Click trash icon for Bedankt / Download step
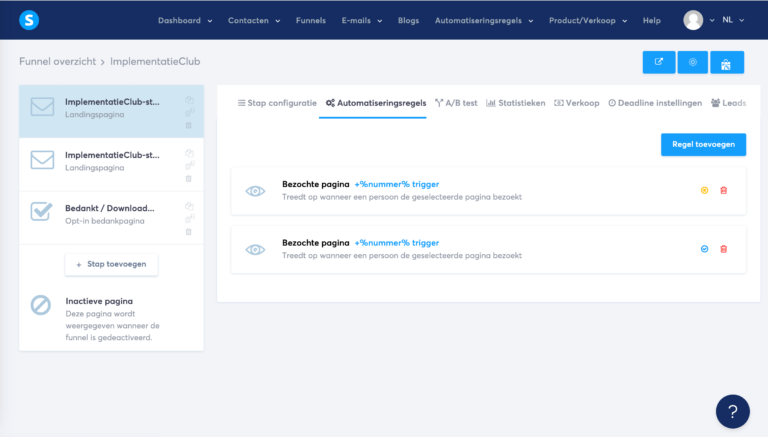768x437 pixels. [188, 231]
